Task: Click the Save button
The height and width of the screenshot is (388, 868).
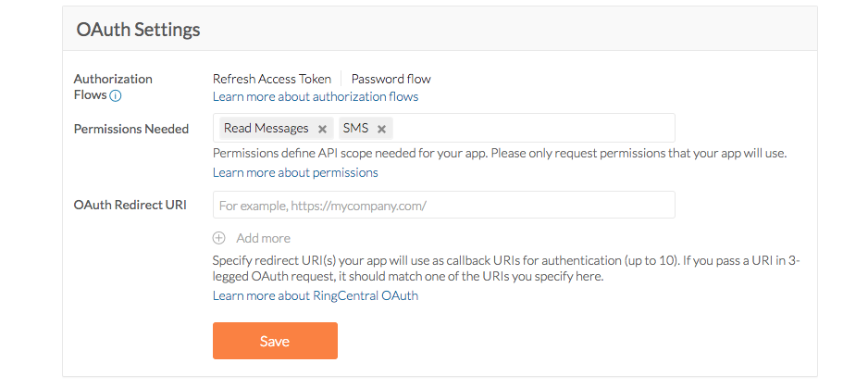Action: click(x=275, y=341)
